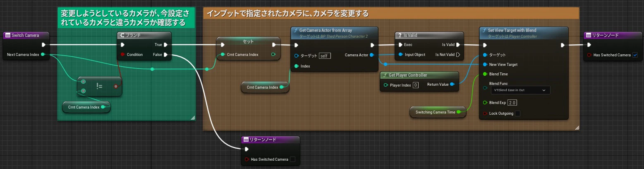Image resolution: width=644 pixels, height=169 pixels.
Task: Select the Get Camera Actor from Array node title
Action: 326,30
